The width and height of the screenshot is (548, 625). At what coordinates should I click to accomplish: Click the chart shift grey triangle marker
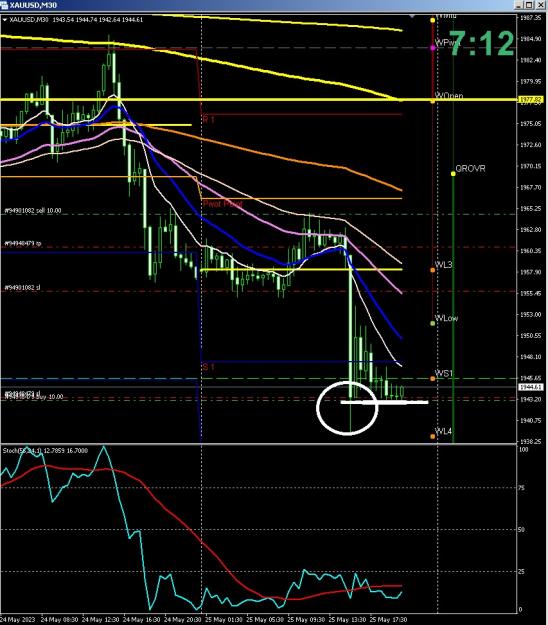coord(412,16)
